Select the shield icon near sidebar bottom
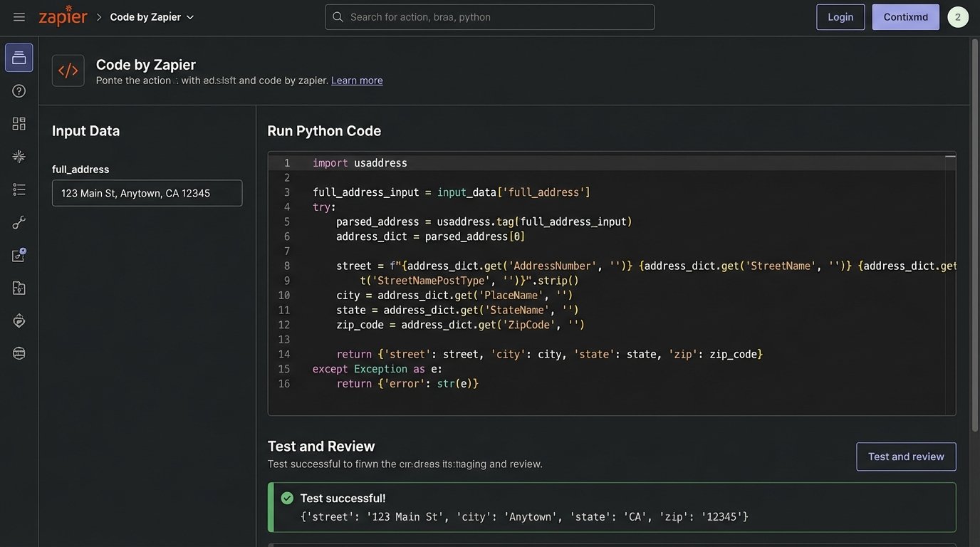This screenshot has width=980, height=547. click(x=19, y=320)
